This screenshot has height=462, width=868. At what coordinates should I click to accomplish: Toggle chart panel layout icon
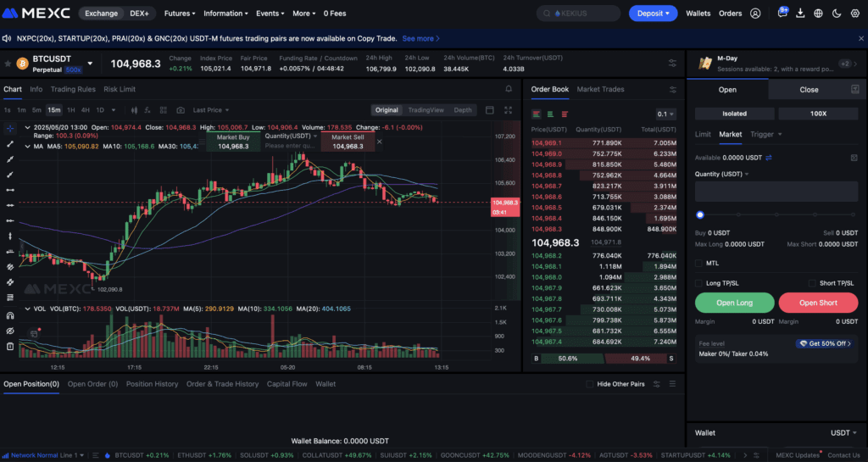tap(490, 110)
